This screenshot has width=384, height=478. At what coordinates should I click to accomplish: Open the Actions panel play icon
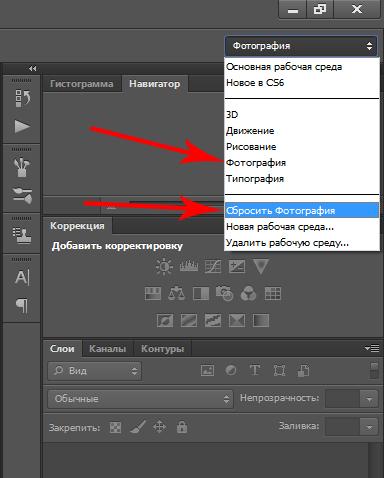[22, 127]
